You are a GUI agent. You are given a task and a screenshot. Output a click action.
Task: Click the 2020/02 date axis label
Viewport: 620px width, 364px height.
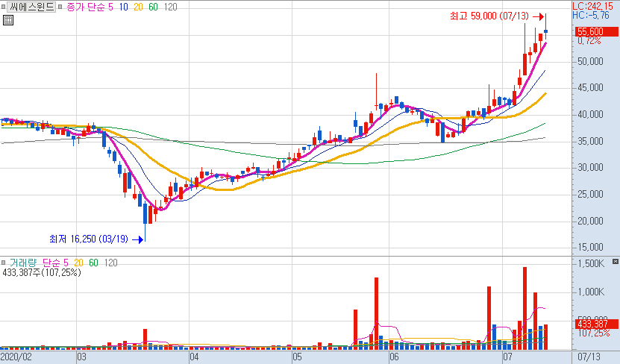pos(16,357)
